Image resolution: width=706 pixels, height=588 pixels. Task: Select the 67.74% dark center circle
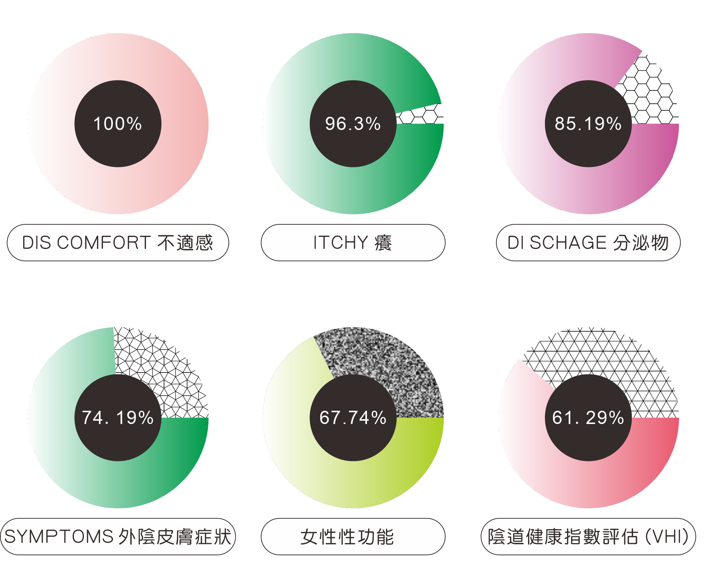[x=353, y=418]
